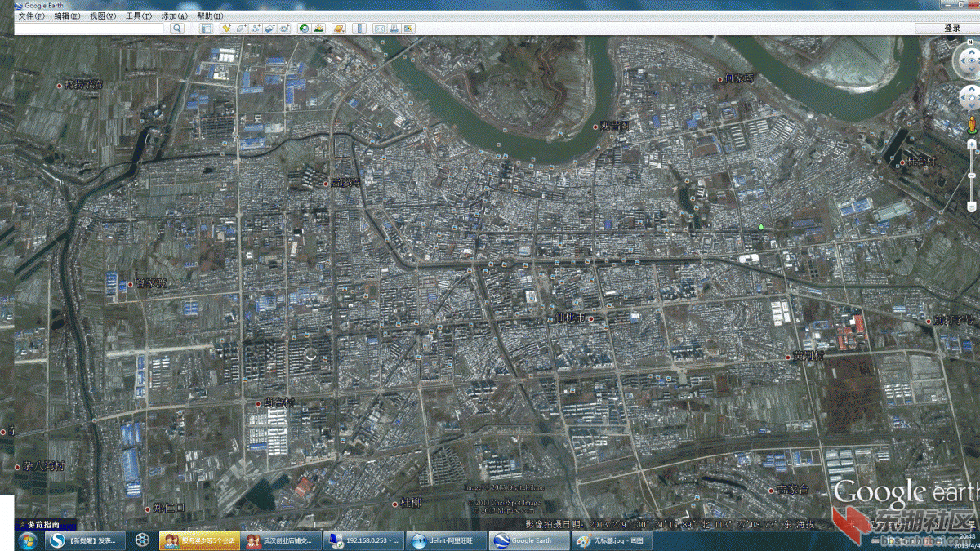Click the move-up arrow on hand joystick
The height and width of the screenshot is (551, 980).
[x=972, y=88]
